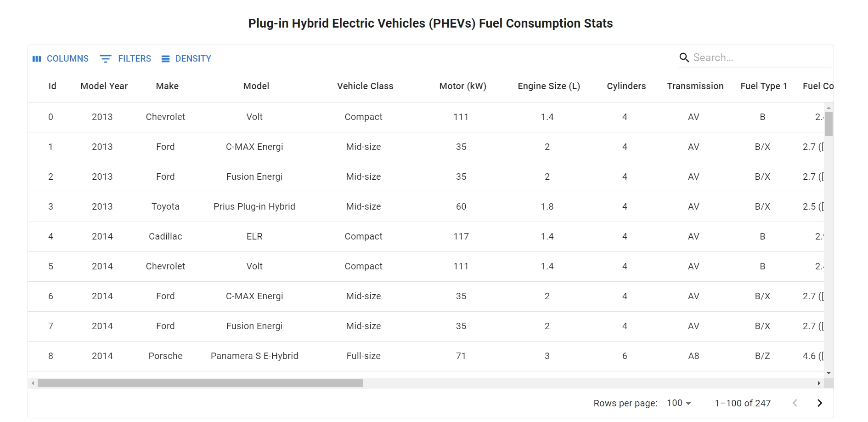The height and width of the screenshot is (422, 868).
Task: Click the Motor (kW) column header
Action: pyautogui.click(x=462, y=86)
